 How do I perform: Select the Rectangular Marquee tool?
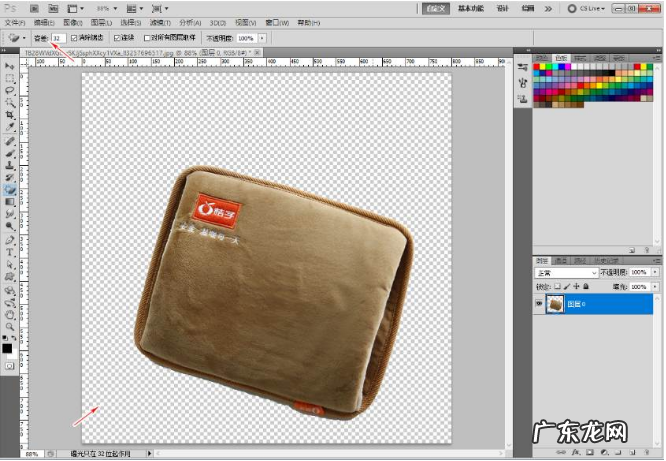coord(10,78)
